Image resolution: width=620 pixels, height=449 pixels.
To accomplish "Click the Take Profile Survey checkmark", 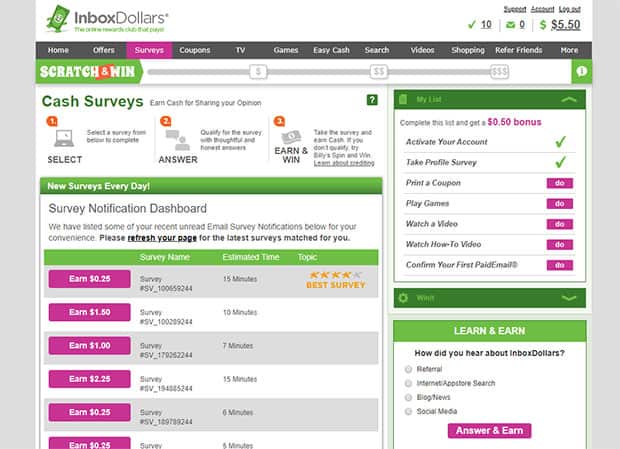I will coord(560,162).
